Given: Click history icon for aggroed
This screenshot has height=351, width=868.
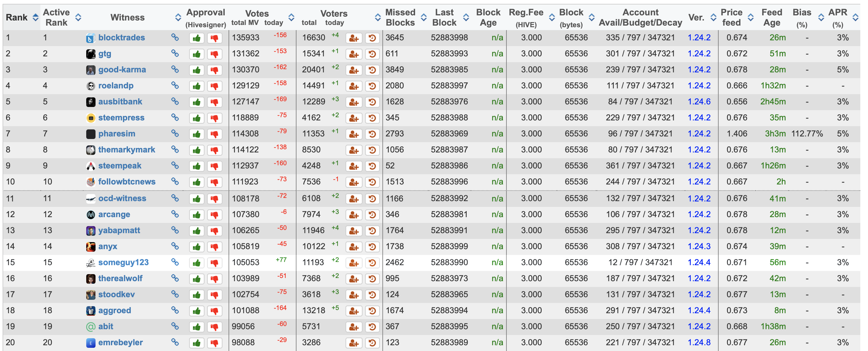Looking at the screenshot, I should point(372,311).
